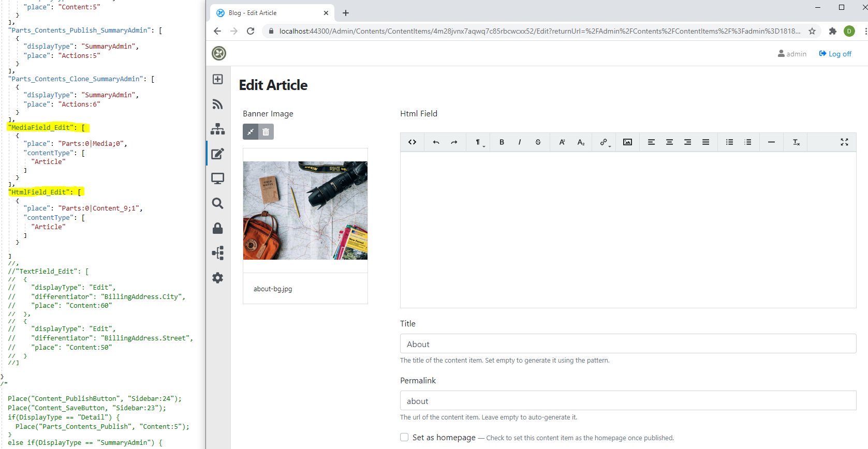
Task: Click the Log off link
Action: pyautogui.click(x=835, y=54)
